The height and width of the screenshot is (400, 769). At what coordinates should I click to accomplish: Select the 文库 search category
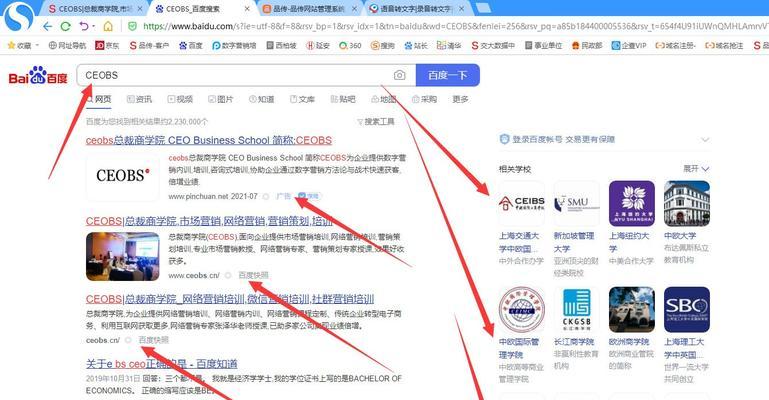(302, 99)
